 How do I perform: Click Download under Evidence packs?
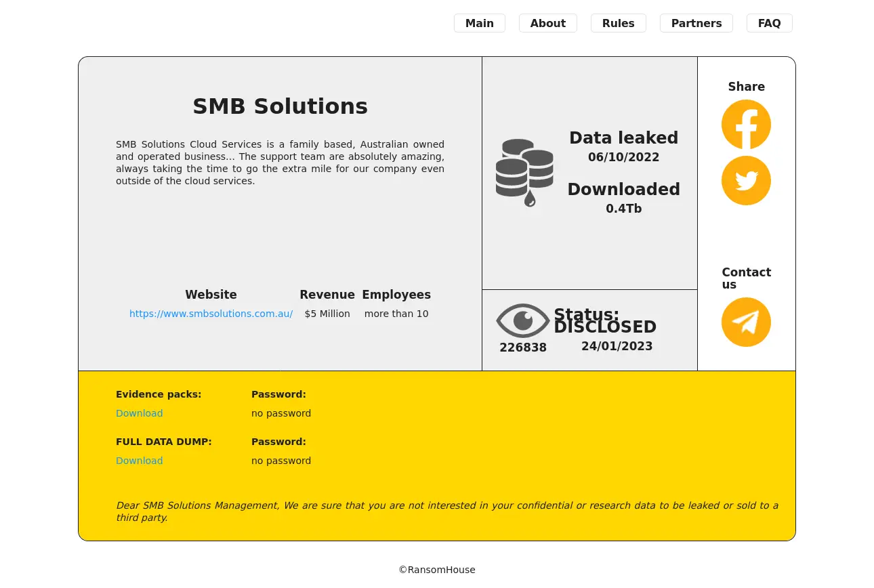[139, 413]
